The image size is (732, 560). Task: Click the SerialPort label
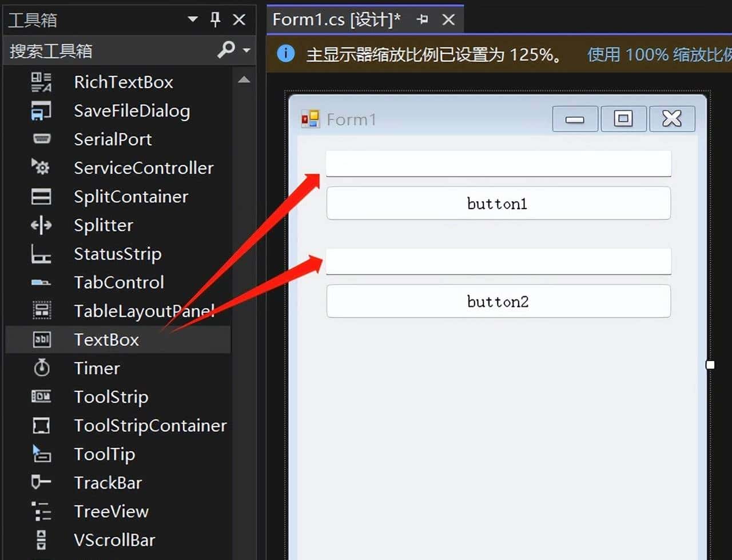coord(113,139)
